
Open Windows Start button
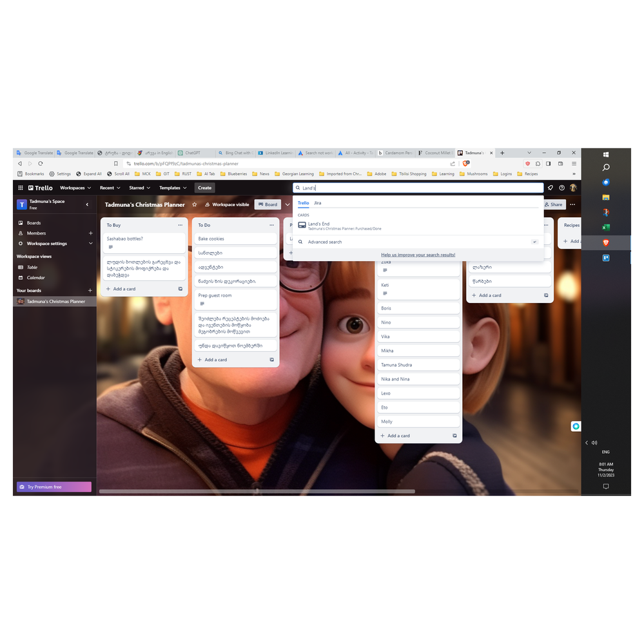606,155
